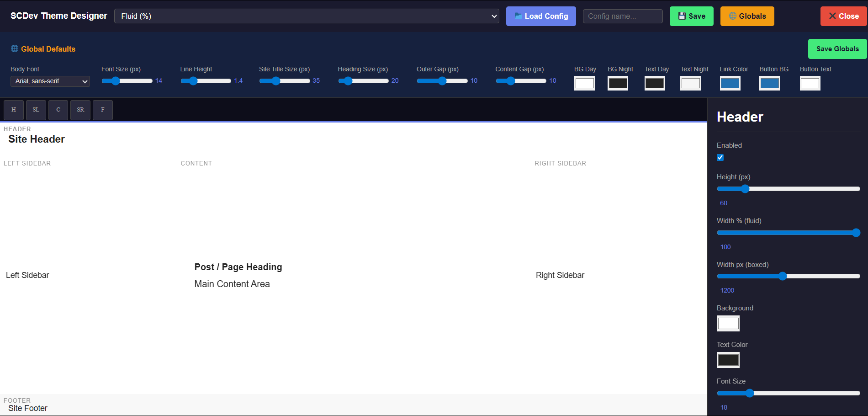
Task: Click the Save button with disk icon
Action: click(691, 16)
